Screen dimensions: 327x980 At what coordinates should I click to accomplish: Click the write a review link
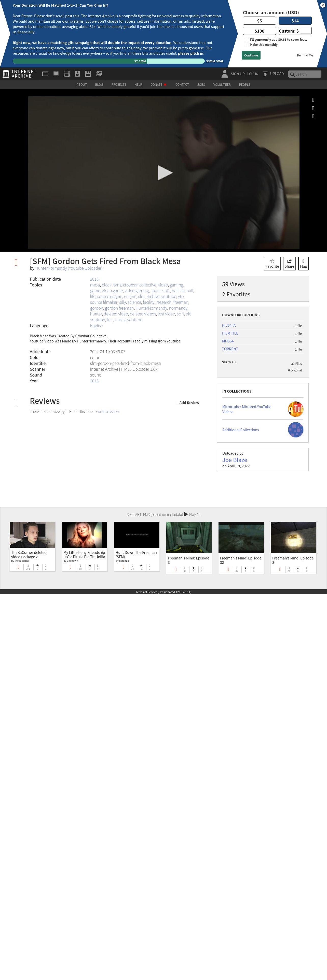[108, 412]
